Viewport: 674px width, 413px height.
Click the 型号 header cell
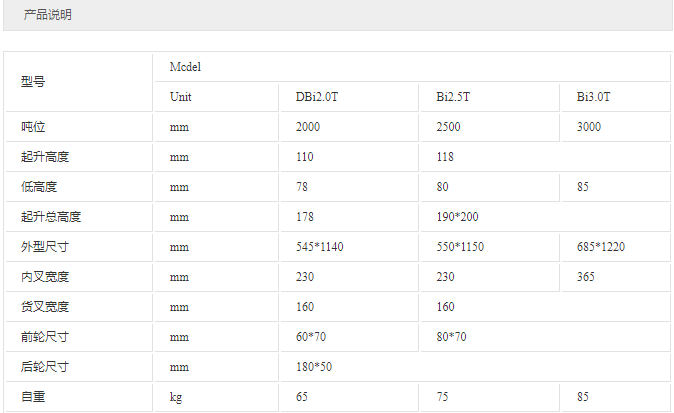[x=33, y=82]
